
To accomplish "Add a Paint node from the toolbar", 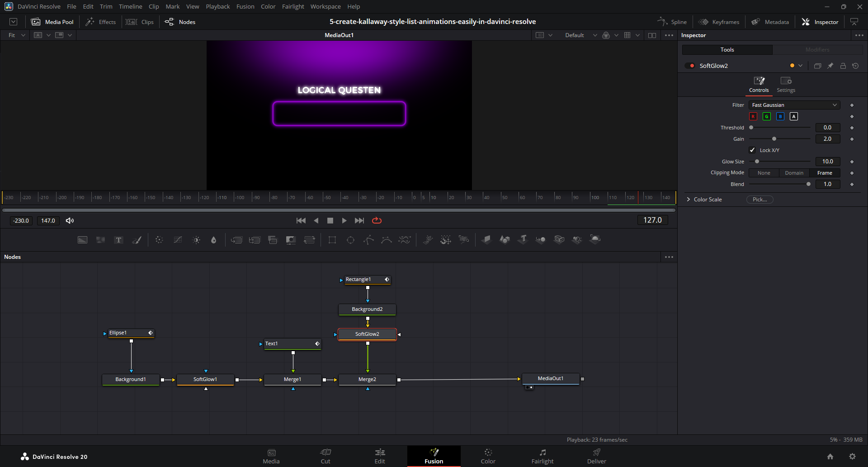I will coord(137,240).
